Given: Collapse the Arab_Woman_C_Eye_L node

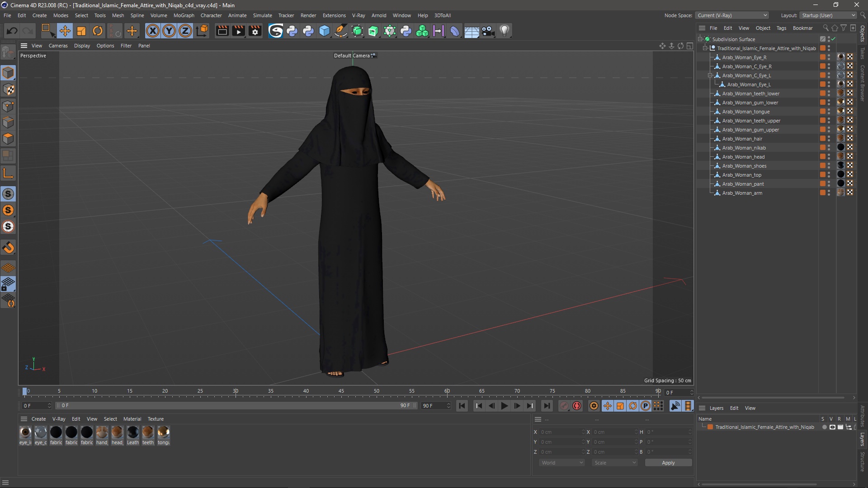Looking at the screenshot, I should click(x=710, y=75).
